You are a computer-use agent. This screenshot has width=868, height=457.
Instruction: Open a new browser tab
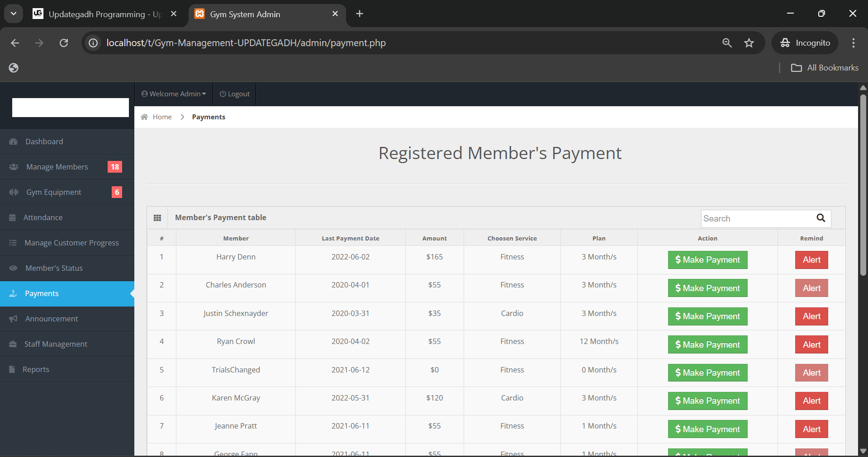360,14
